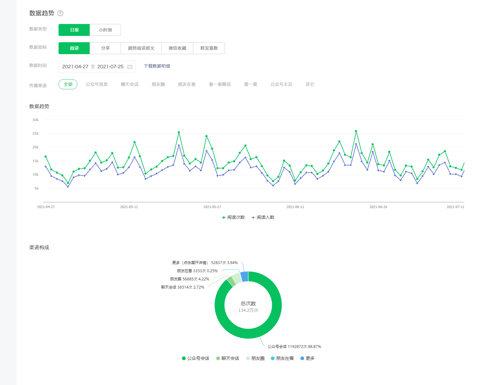Click the 2021-05-12 axis date label
481x385 pixels.
[x=129, y=207]
